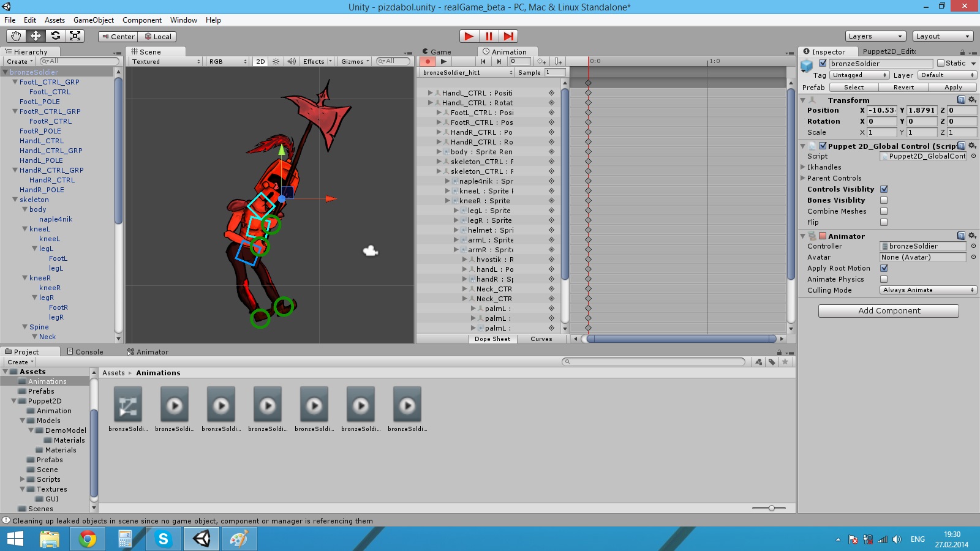The height and width of the screenshot is (551, 980).
Task: Toggle Puppet 2D_Global Control script enabled checkbox
Action: [823, 146]
